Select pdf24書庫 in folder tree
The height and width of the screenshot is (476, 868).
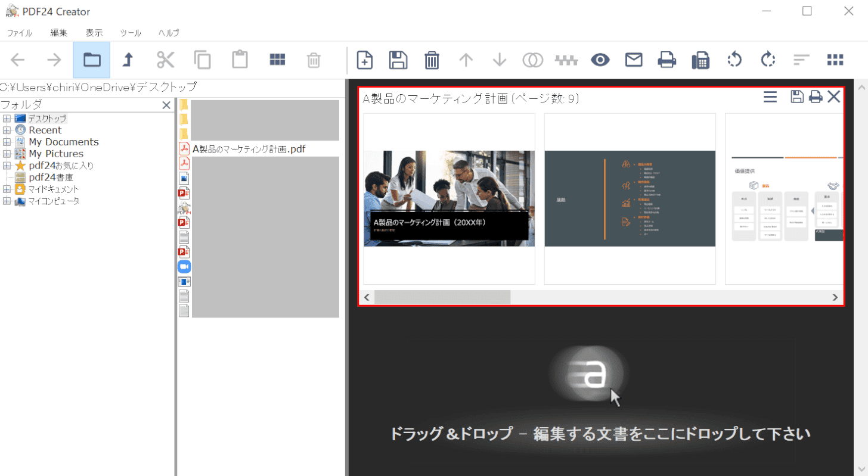pos(51,178)
